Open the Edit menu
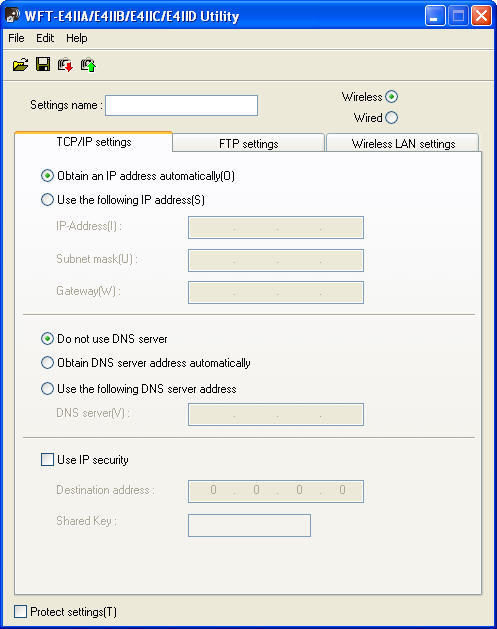Viewport: 497px width, 629px height. [45, 38]
